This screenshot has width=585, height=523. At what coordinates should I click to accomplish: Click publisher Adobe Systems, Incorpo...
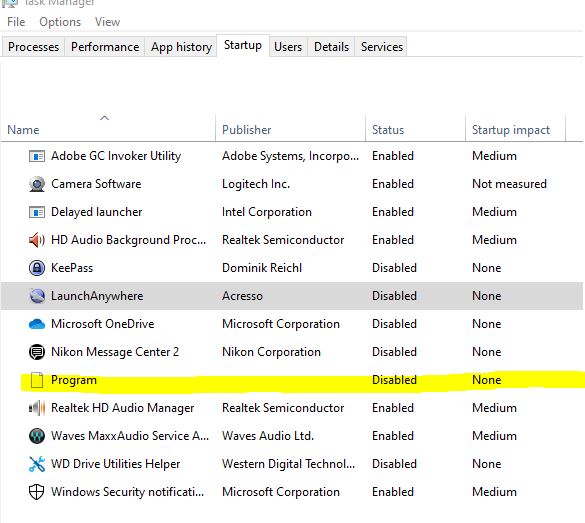pyautogui.click(x=290, y=156)
